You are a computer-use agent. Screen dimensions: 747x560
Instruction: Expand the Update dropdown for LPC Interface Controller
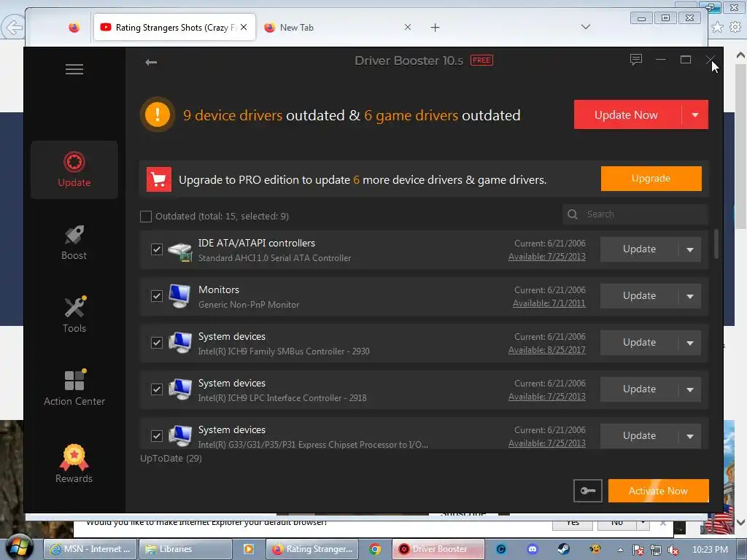coord(690,389)
